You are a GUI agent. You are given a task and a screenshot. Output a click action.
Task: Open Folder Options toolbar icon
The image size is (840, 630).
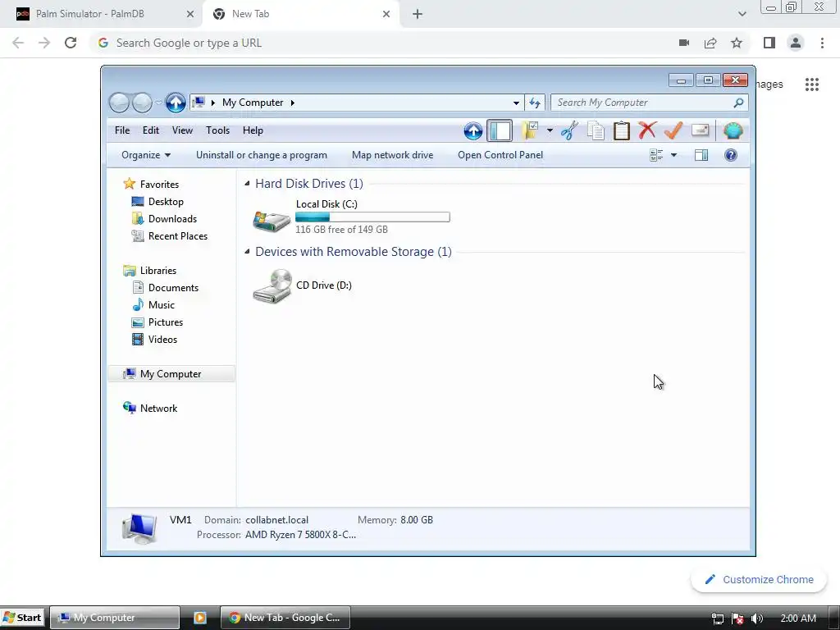[x=529, y=130]
